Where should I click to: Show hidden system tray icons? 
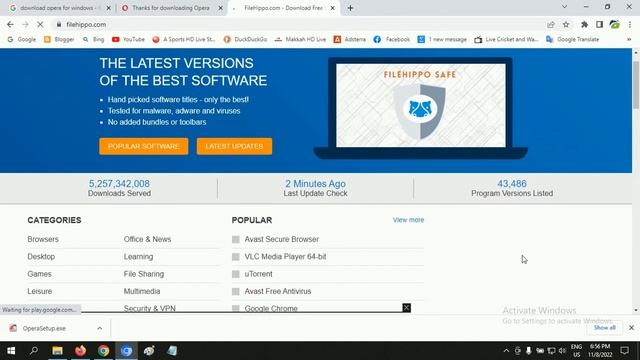pos(506,351)
